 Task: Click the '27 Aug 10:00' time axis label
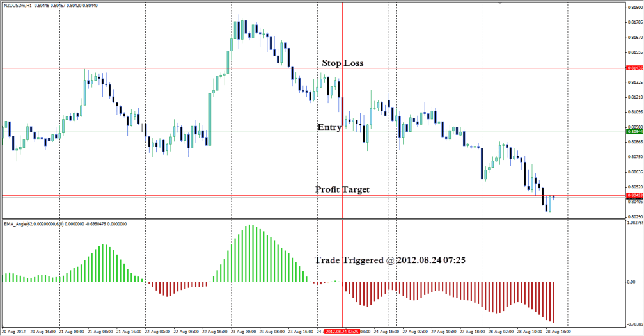tap(444, 332)
